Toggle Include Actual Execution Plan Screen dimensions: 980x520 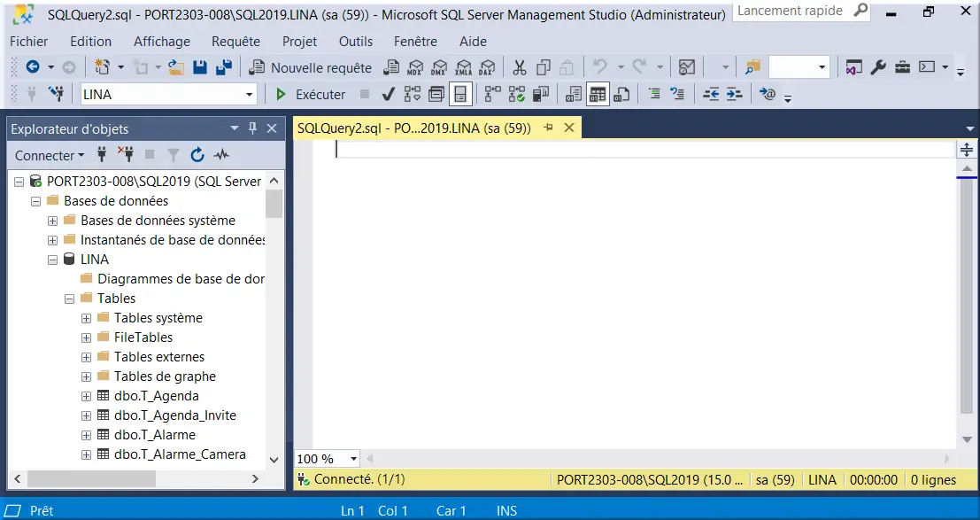click(493, 94)
